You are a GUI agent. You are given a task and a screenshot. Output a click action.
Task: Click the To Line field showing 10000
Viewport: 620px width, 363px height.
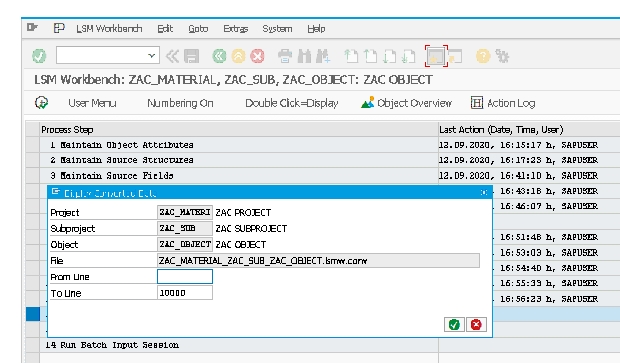pyautogui.click(x=185, y=293)
